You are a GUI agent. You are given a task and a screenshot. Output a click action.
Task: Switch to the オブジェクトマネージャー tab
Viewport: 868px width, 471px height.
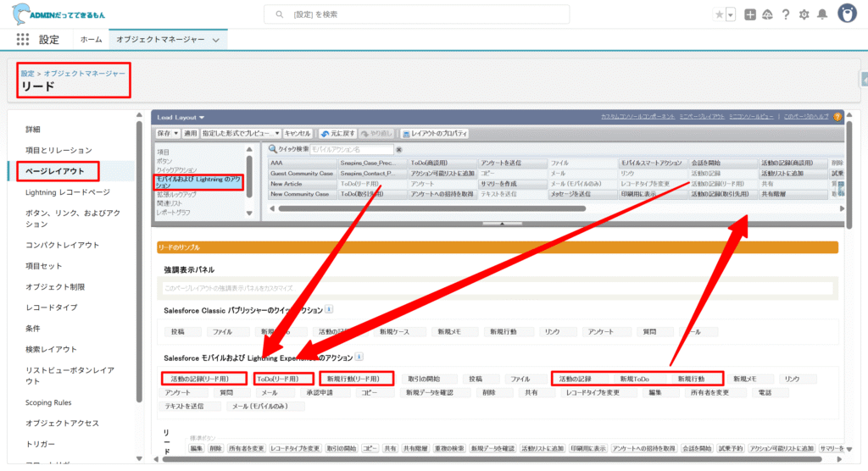click(x=160, y=39)
